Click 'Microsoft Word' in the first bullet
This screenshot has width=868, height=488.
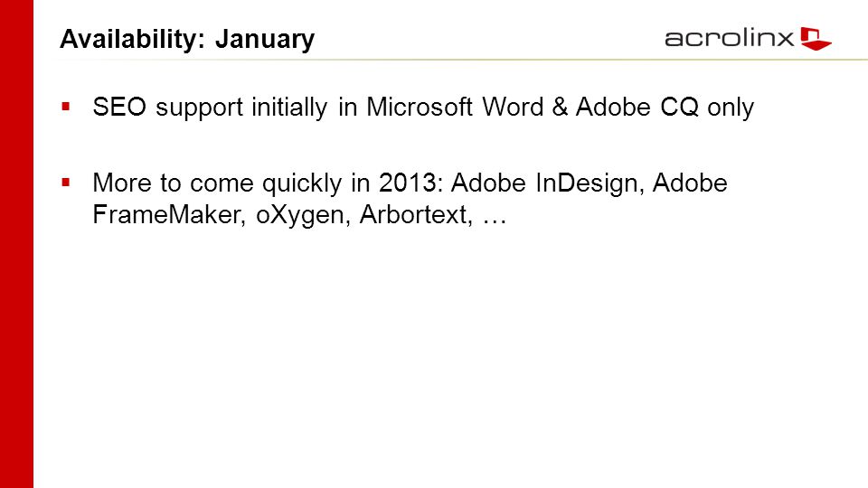click(455, 107)
